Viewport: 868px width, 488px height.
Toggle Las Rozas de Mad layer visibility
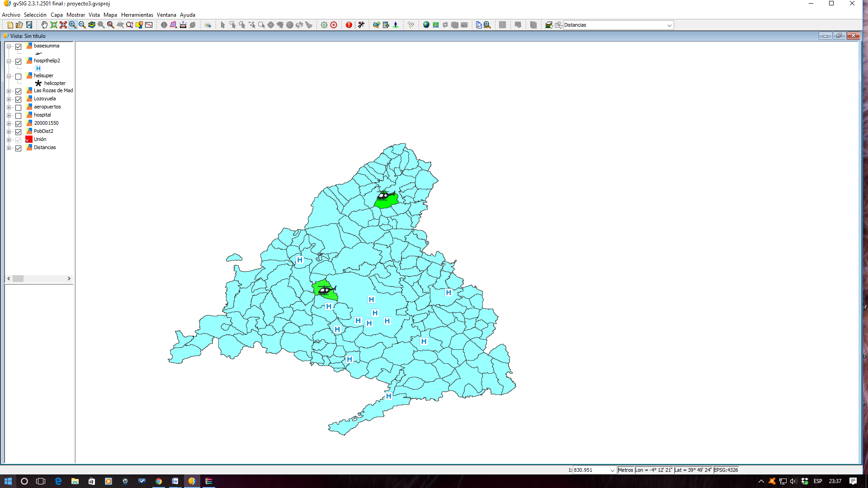(x=19, y=91)
